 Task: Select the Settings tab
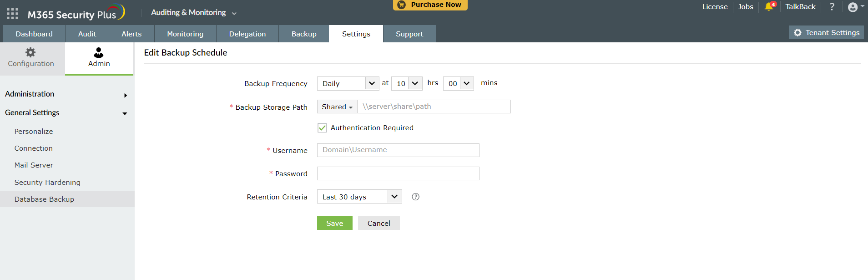pos(356,34)
